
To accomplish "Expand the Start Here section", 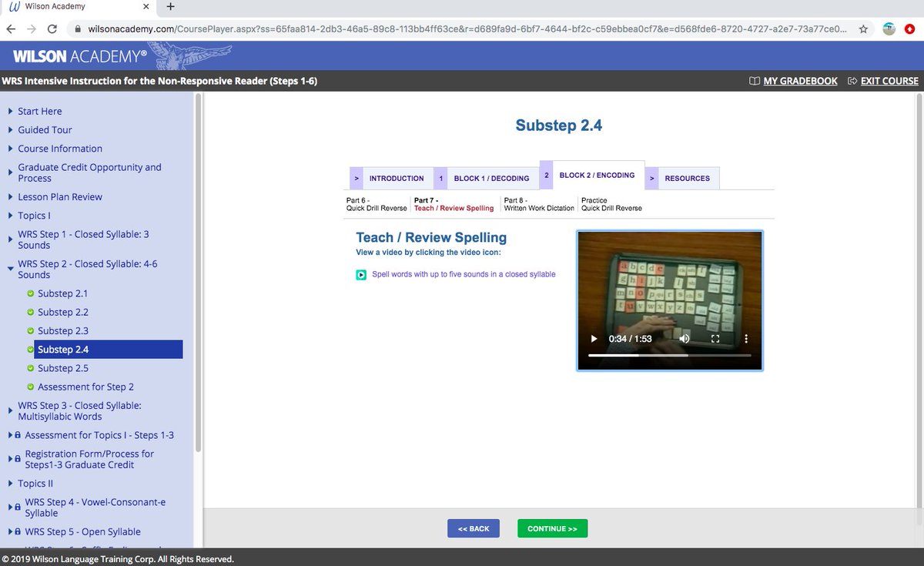I will tap(11, 111).
